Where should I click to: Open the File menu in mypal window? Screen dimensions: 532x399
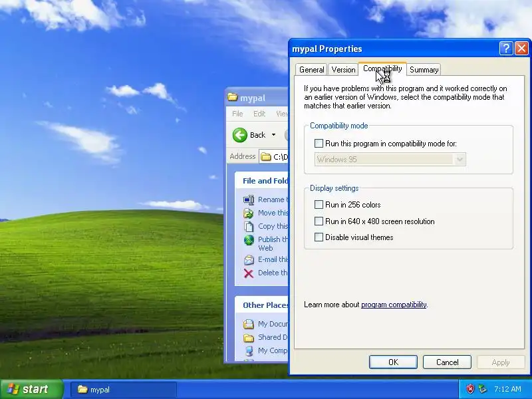pos(237,114)
